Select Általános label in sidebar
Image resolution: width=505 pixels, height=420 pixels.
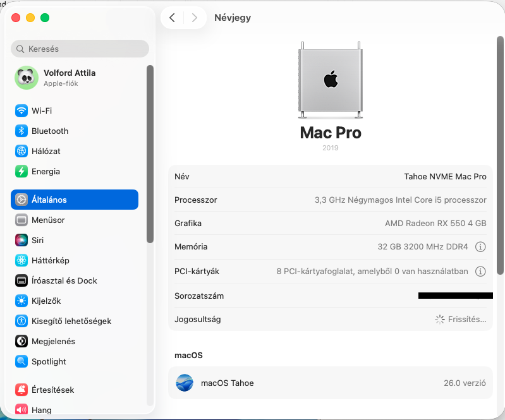pos(49,200)
